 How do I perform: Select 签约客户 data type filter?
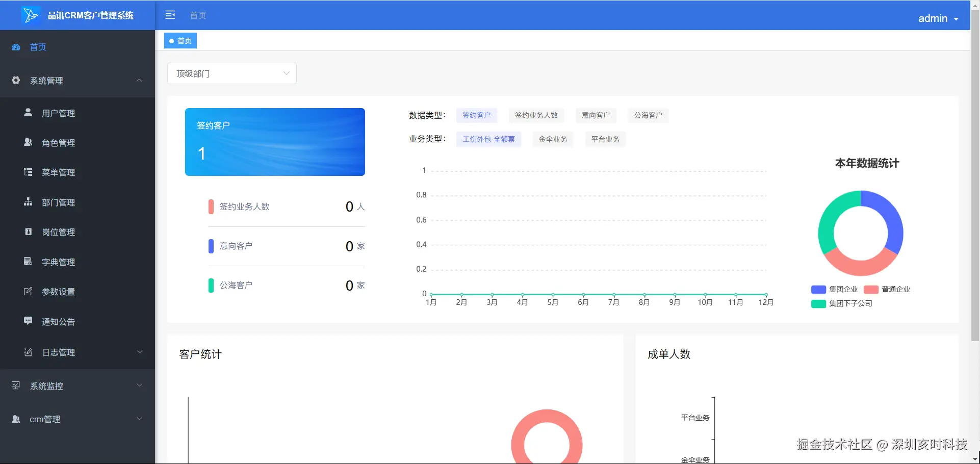476,115
